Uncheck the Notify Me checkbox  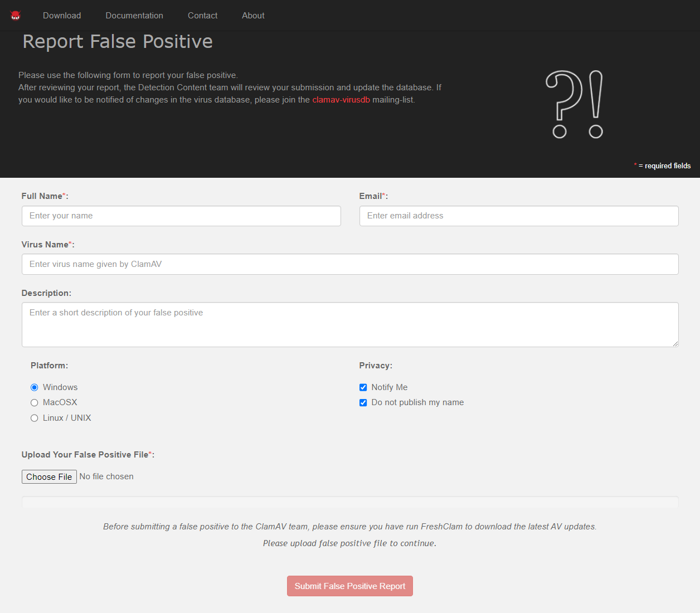click(363, 387)
